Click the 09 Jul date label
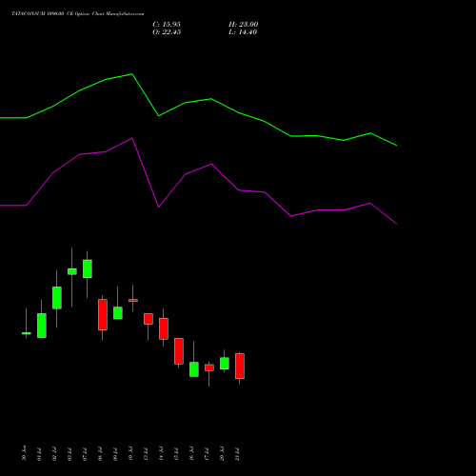Screen dimensions: 476x476 point(115,454)
